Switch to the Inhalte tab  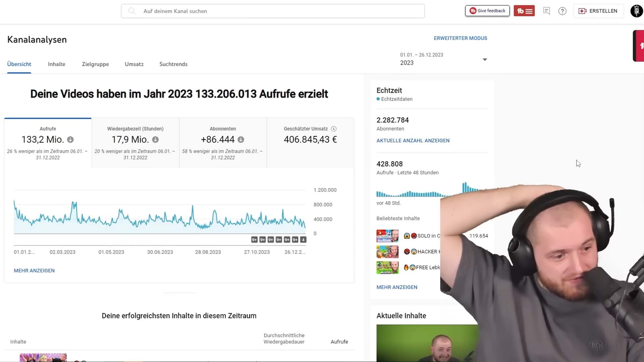(56, 64)
